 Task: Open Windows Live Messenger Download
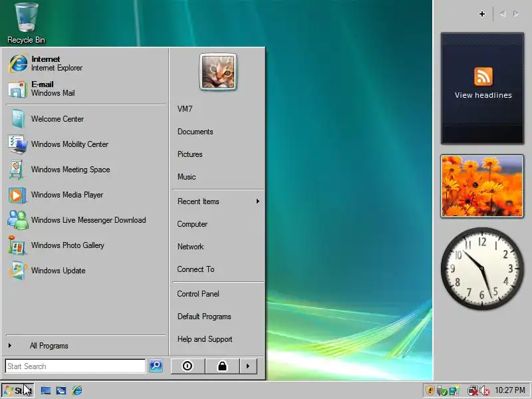[86, 220]
